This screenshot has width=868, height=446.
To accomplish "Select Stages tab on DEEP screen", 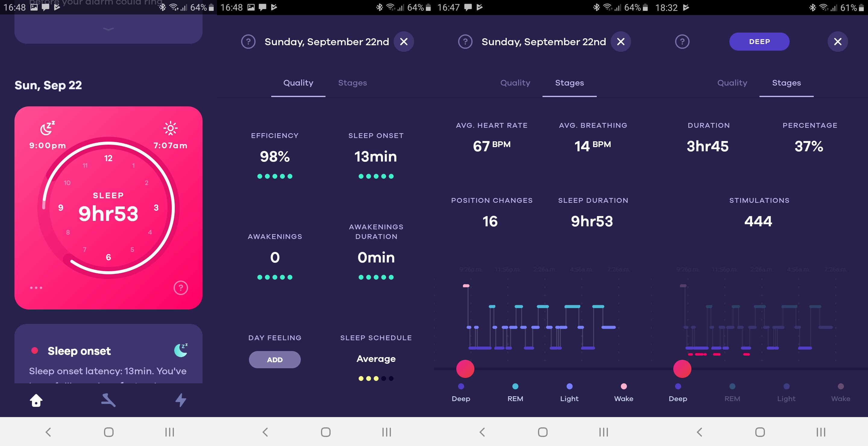I will pyautogui.click(x=786, y=83).
